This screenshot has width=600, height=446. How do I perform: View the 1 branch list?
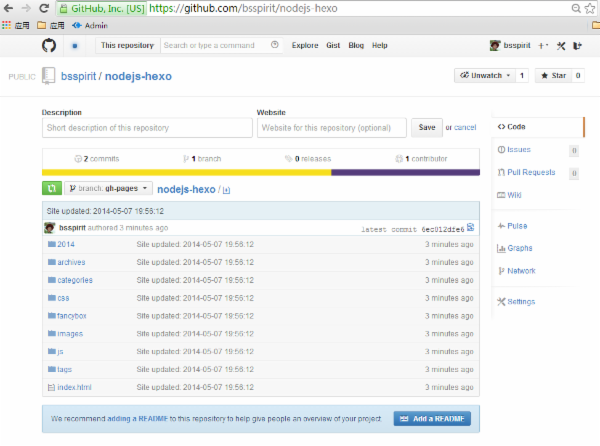click(202, 159)
